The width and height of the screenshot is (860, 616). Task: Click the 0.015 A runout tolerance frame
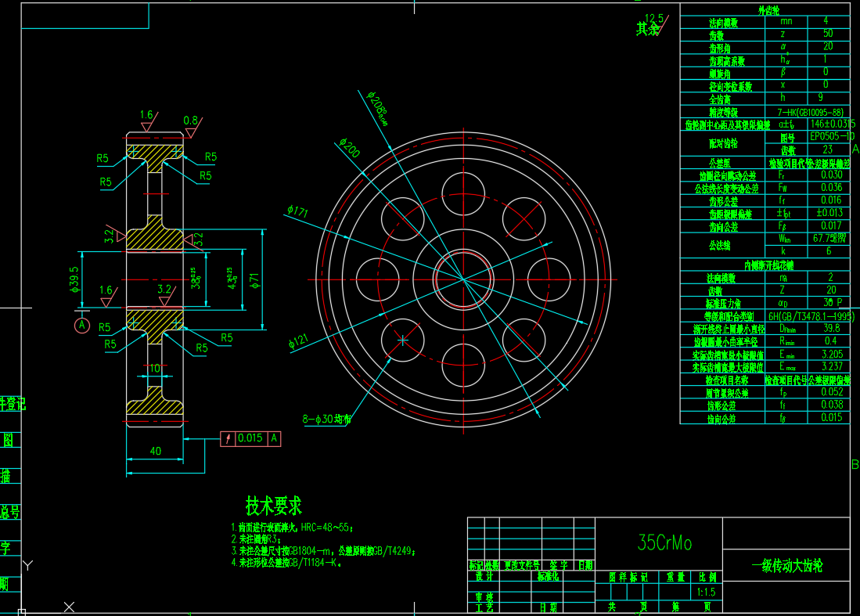[251, 438]
